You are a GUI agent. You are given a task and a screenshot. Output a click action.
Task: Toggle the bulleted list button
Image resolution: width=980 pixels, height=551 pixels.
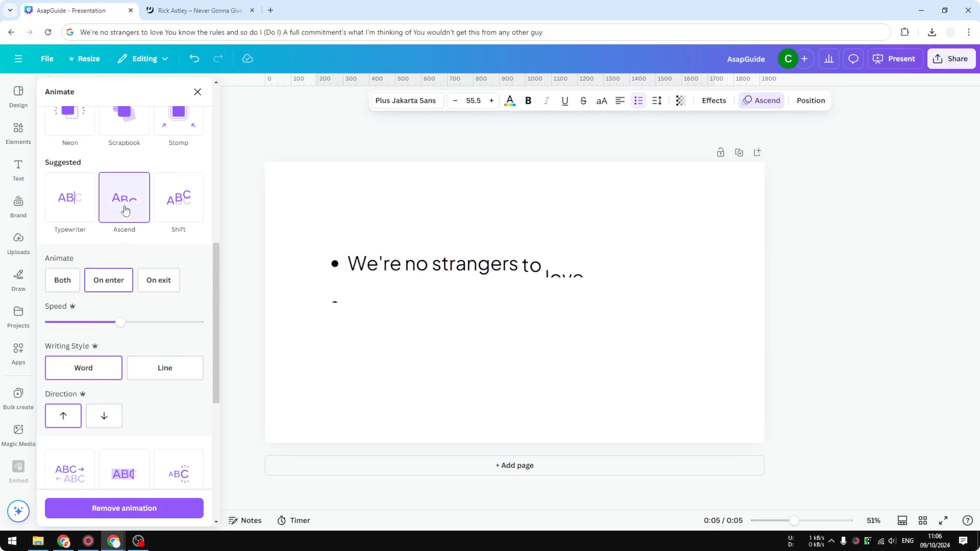click(x=638, y=100)
